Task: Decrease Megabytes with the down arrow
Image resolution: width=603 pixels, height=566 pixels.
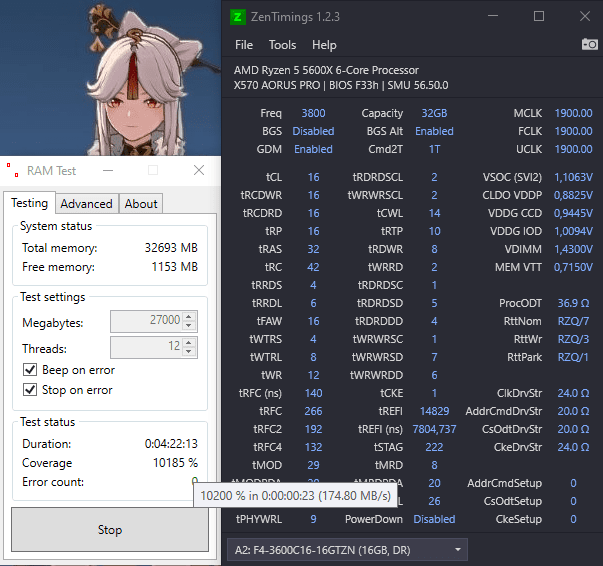Action: tap(188, 325)
